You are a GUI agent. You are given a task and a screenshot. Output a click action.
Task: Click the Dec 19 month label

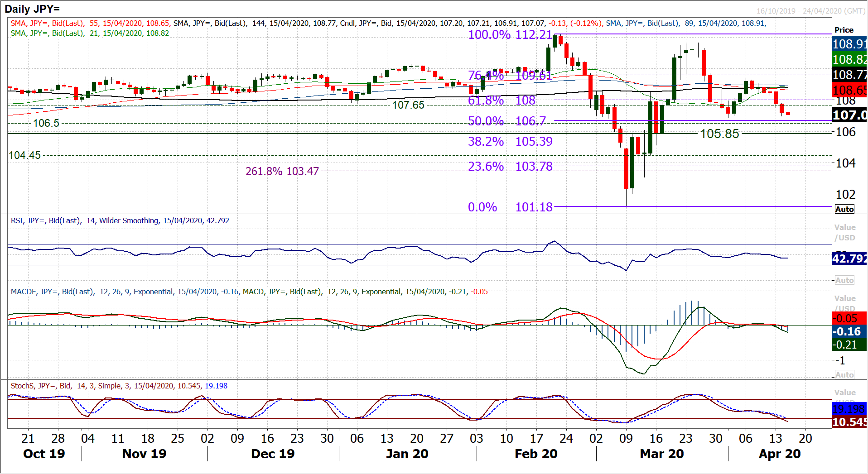[x=273, y=454]
